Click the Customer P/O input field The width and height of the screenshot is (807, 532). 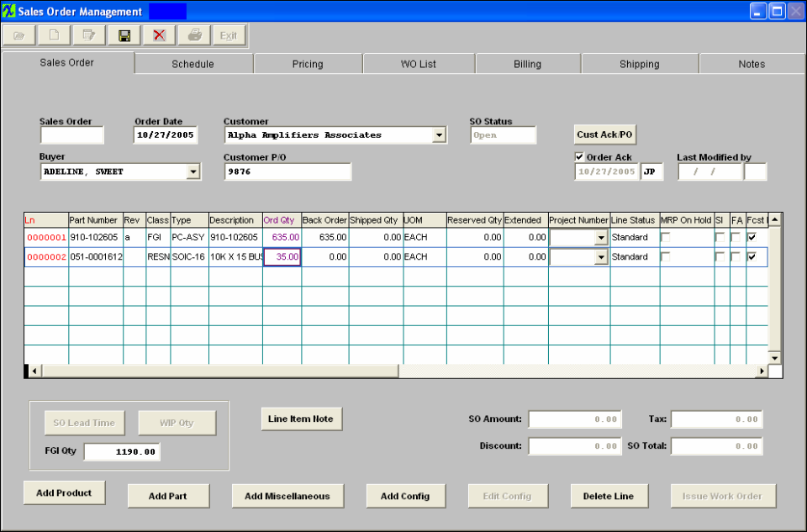287,171
